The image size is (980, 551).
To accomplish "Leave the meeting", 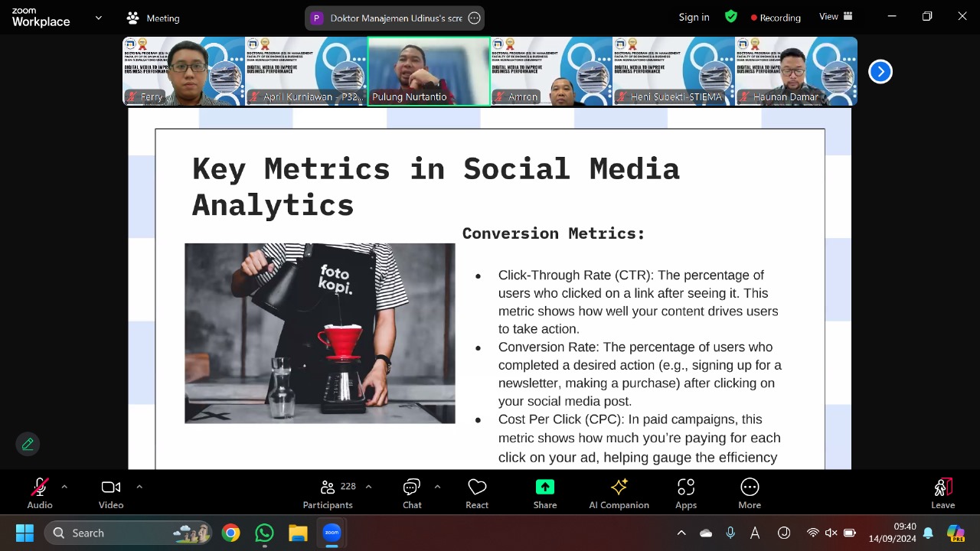I will click(942, 494).
